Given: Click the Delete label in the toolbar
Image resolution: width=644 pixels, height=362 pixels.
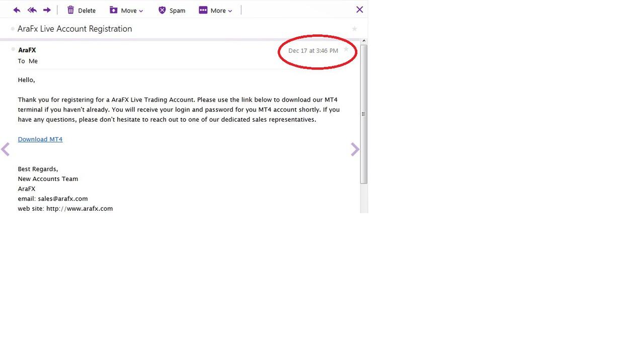Looking at the screenshot, I should click(x=87, y=11).
